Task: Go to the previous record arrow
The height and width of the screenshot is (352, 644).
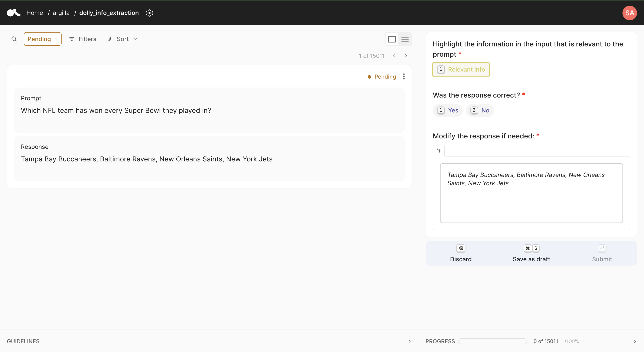Action: point(394,55)
